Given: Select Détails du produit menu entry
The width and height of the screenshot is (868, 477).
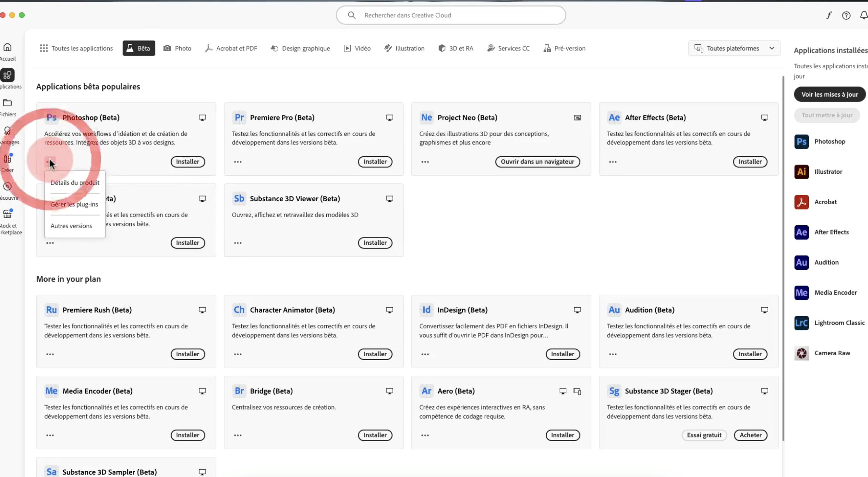Looking at the screenshot, I should [75, 183].
